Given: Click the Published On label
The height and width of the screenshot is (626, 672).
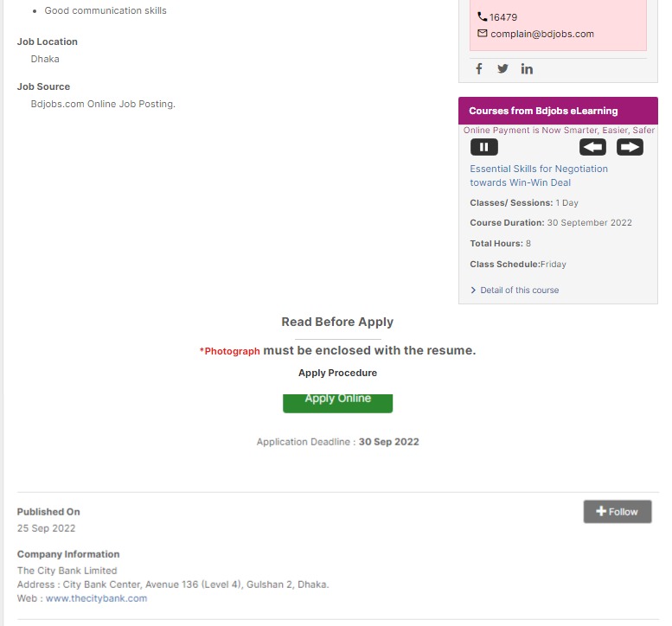Looking at the screenshot, I should pyautogui.click(x=48, y=512).
